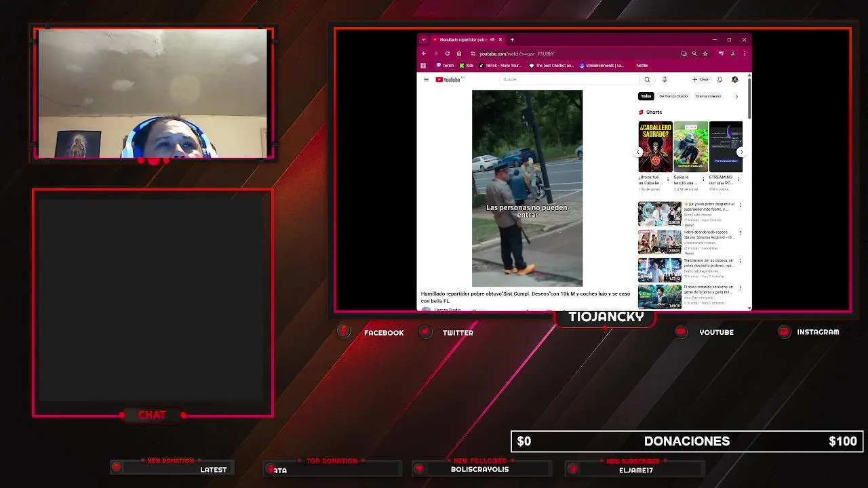Open the ¿Caballero Sagrado? short thumbnail
The height and width of the screenshot is (488, 868).
[x=655, y=146]
